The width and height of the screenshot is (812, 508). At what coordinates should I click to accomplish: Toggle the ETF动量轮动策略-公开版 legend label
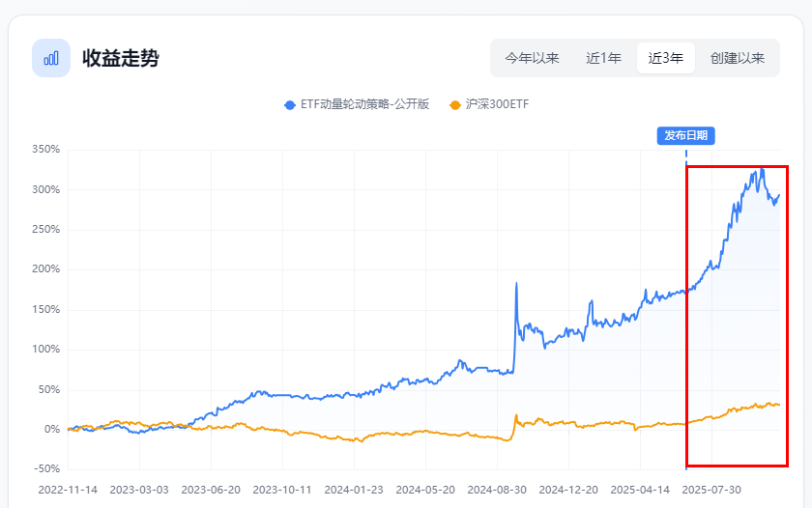tap(364, 104)
